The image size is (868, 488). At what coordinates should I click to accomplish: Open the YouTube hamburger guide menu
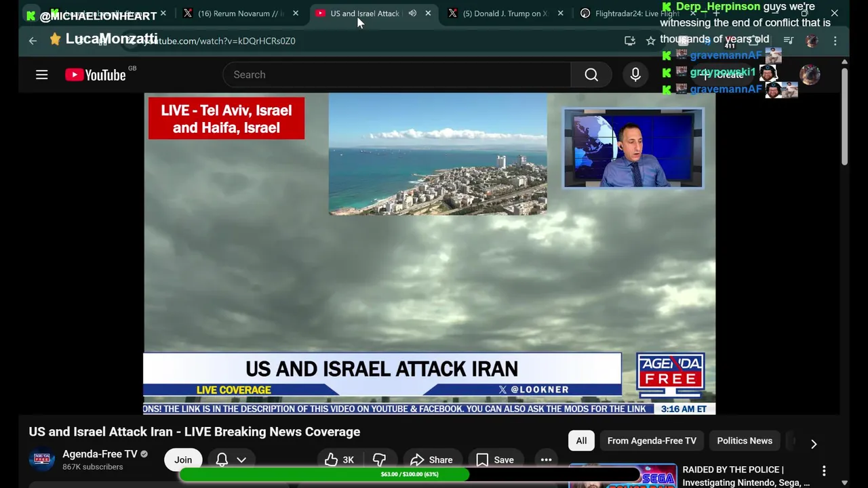[41, 75]
